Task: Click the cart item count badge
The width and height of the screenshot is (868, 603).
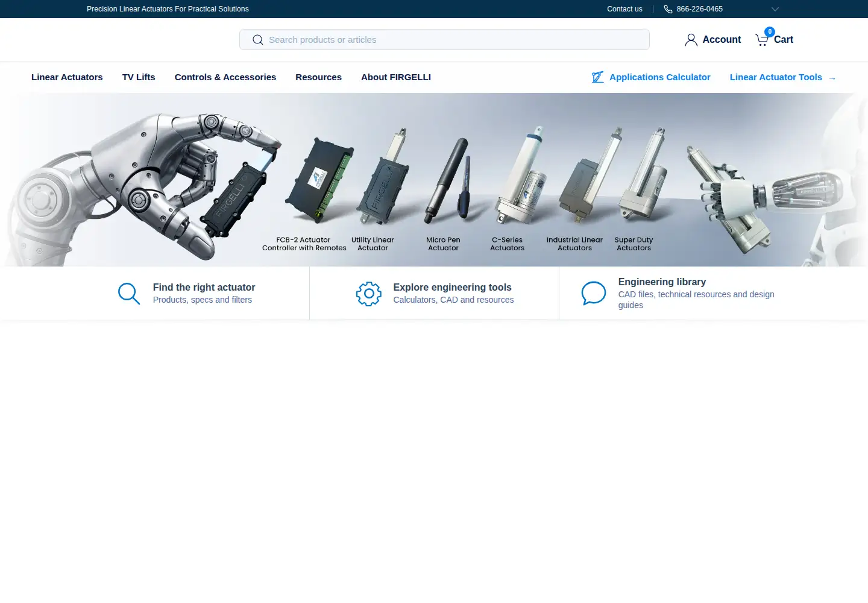Action: click(x=770, y=32)
